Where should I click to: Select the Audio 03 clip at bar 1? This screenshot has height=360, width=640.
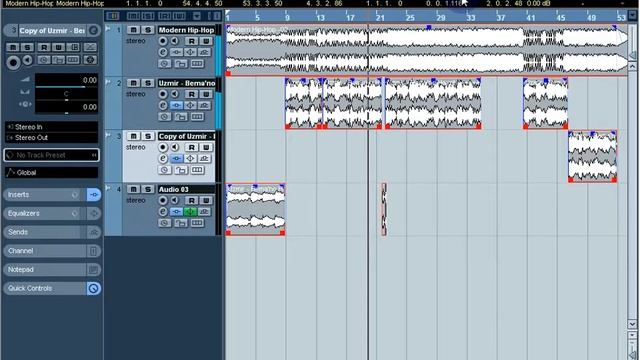click(256, 209)
